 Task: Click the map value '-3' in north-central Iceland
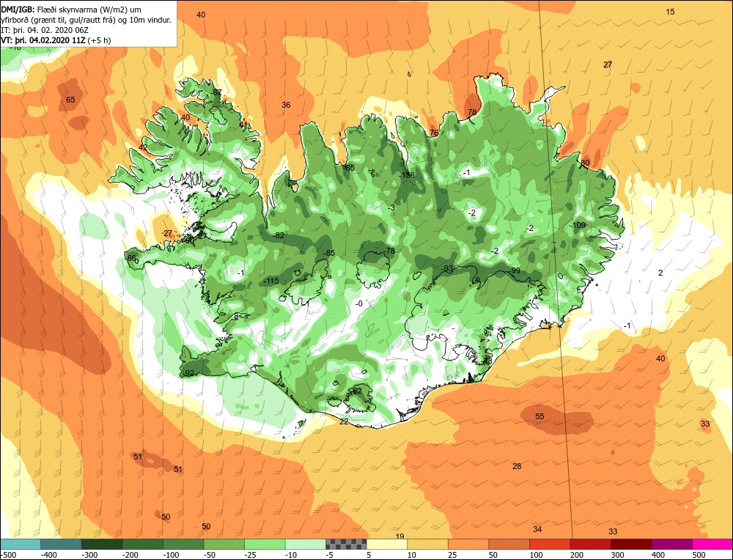point(391,207)
